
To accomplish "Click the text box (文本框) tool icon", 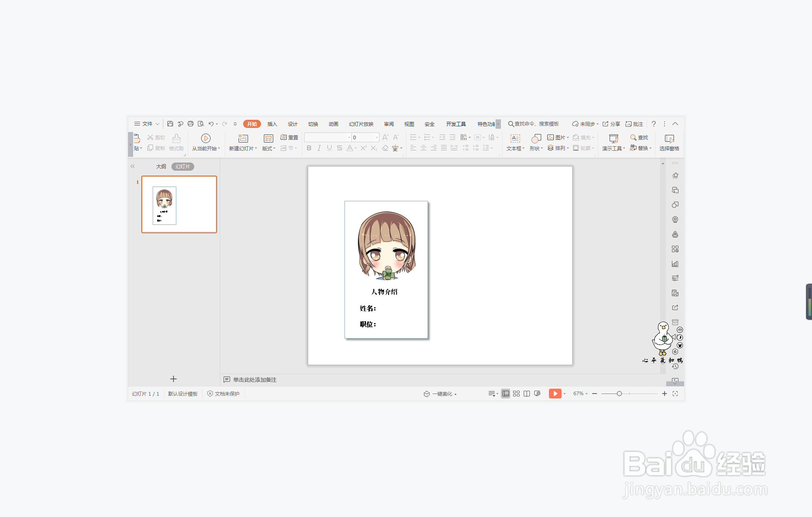I will 515,139.
